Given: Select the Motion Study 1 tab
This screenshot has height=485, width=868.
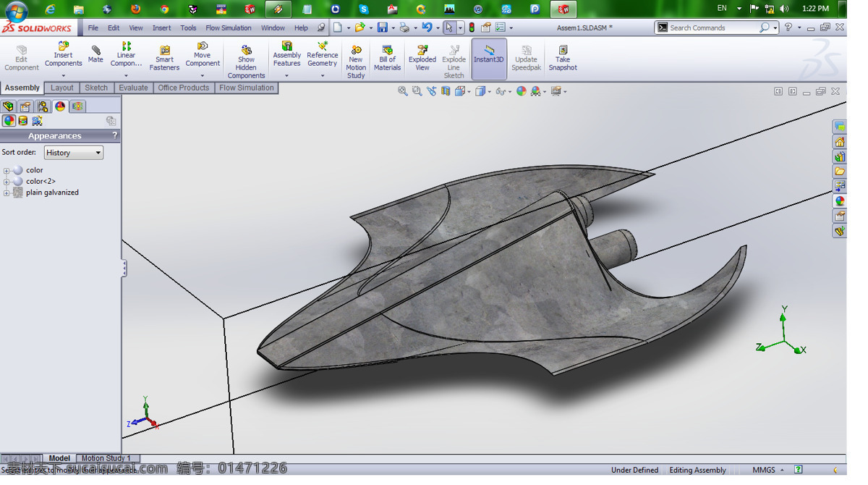Looking at the screenshot, I should pyautogui.click(x=106, y=458).
